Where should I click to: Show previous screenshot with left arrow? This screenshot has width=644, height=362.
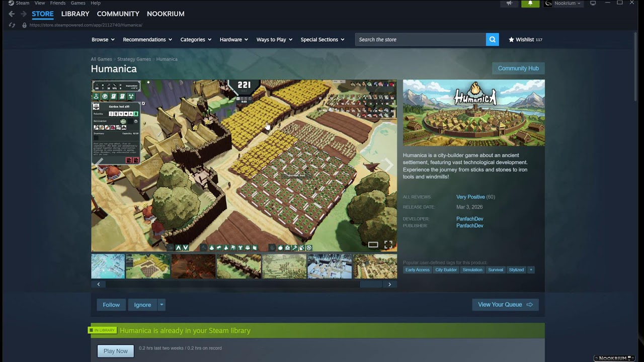coord(99,164)
